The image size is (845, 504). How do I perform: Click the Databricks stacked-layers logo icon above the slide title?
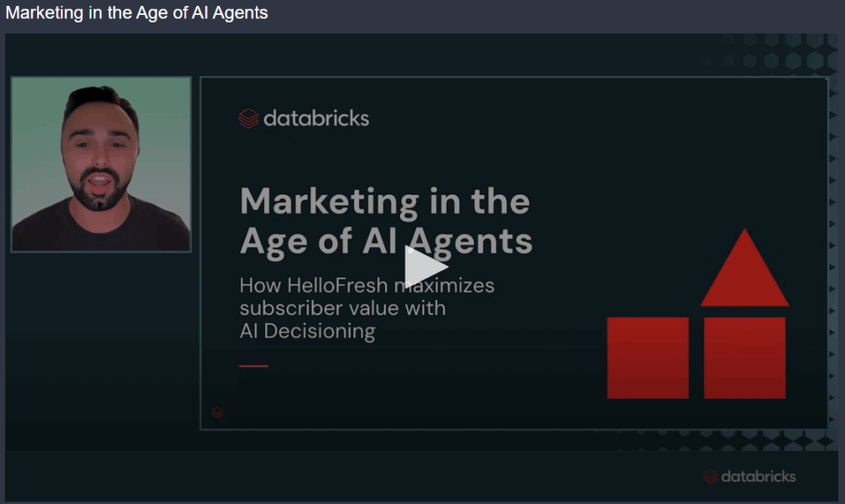pos(248,119)
